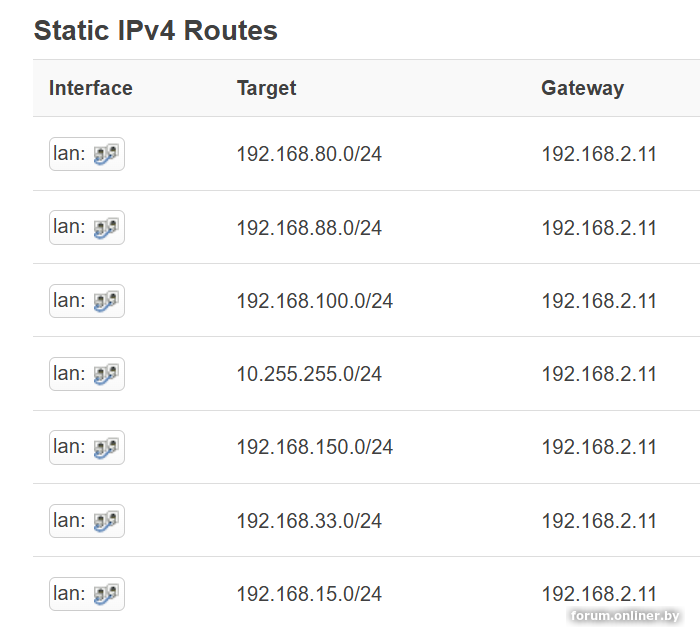Click lan interface icon for 192.168.100.0/24 route
The height and width of the screenshot is (637, 700).
click(x=107, y=301)
